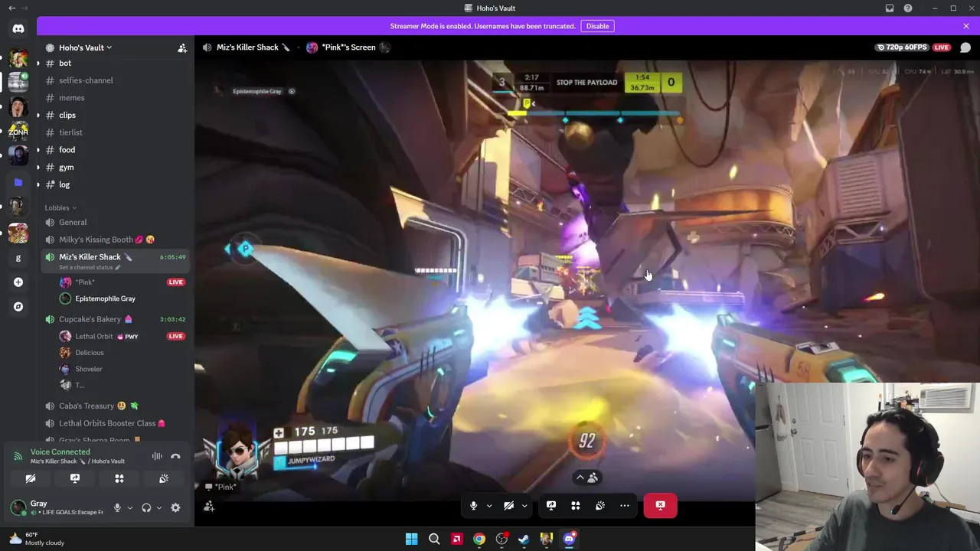Viewport: 980px width, 551px height.
Task: Open OBS Studio from the taskbar
Action: tap(501, 539)
